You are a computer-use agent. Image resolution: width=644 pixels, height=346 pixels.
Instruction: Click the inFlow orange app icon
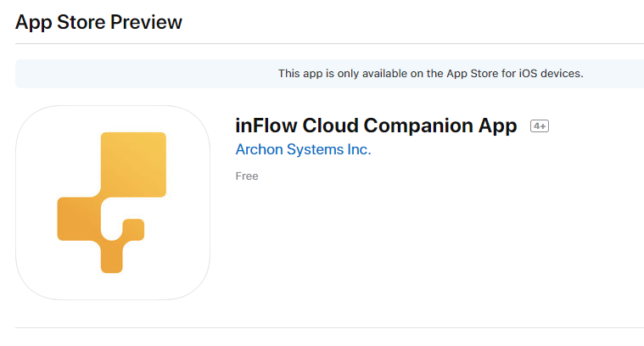113,203
